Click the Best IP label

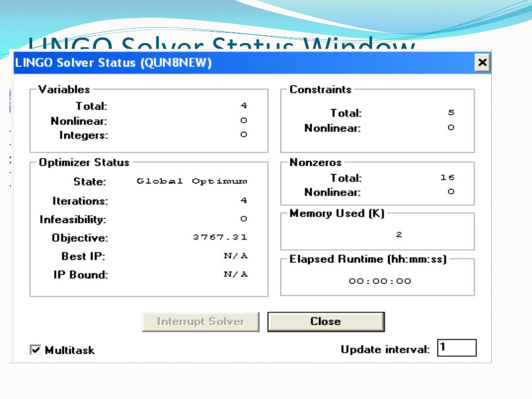[x=83, y=256]
